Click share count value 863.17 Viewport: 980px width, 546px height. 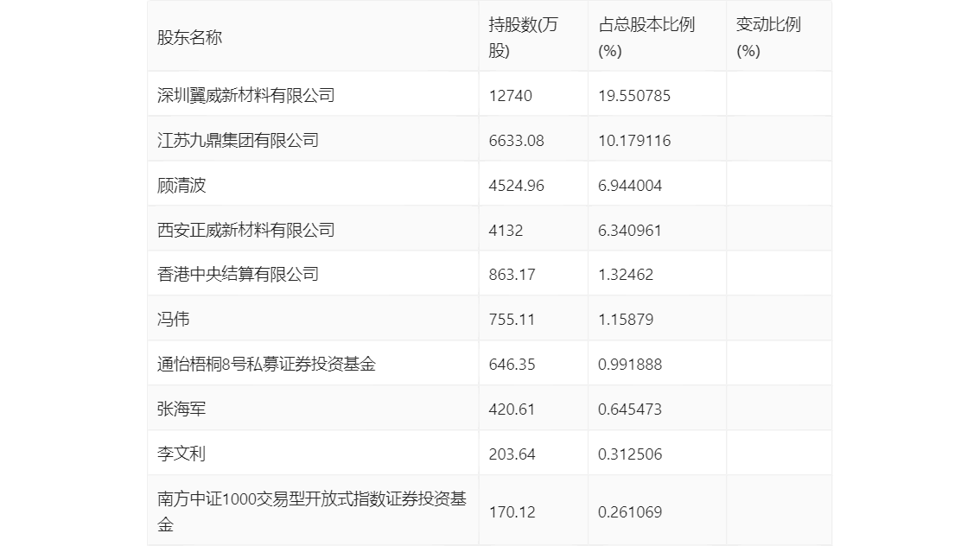pyautogui.click(x=512, y=274)
